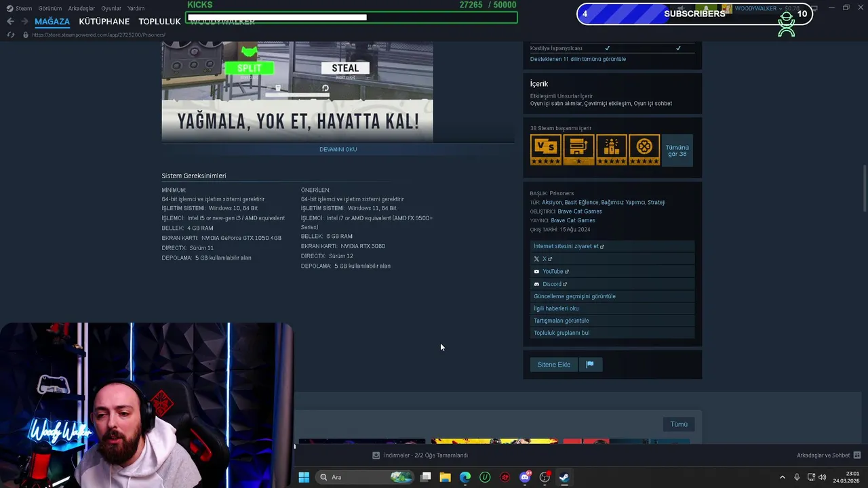This screenshot has width=868, height=488.
Task: Open the red circular app on the taskbar
Action: (x=505, y=477)
